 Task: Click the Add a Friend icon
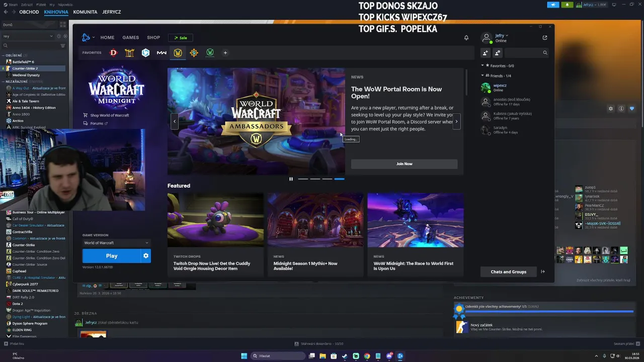(486, 53)
